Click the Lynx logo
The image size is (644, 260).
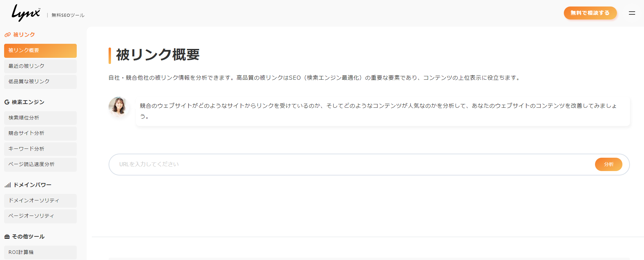tap(26, 13)
